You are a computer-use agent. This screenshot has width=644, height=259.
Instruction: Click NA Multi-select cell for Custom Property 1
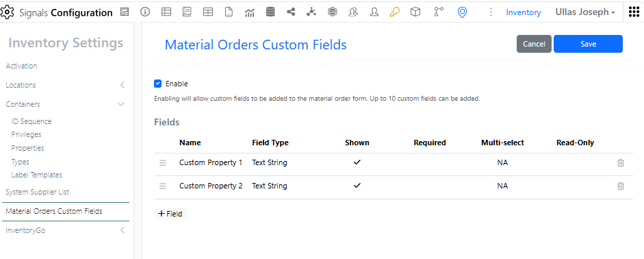pos(502,162)
